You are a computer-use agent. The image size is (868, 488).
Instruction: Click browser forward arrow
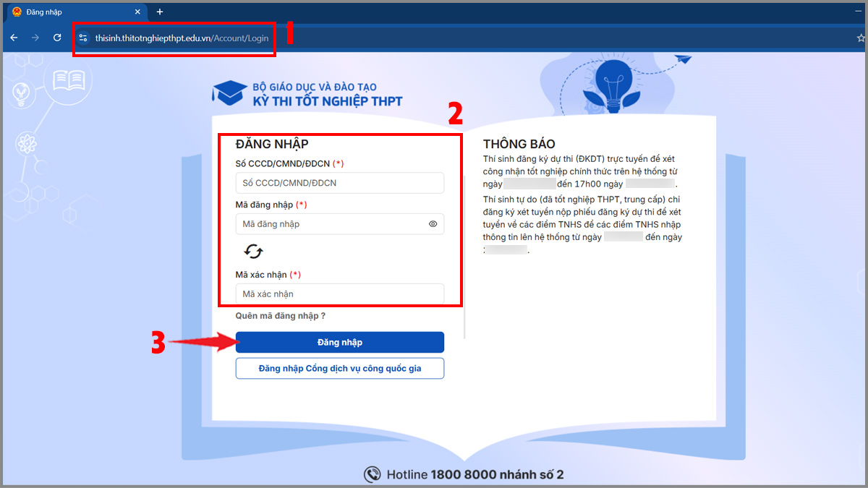click(35, 38)
